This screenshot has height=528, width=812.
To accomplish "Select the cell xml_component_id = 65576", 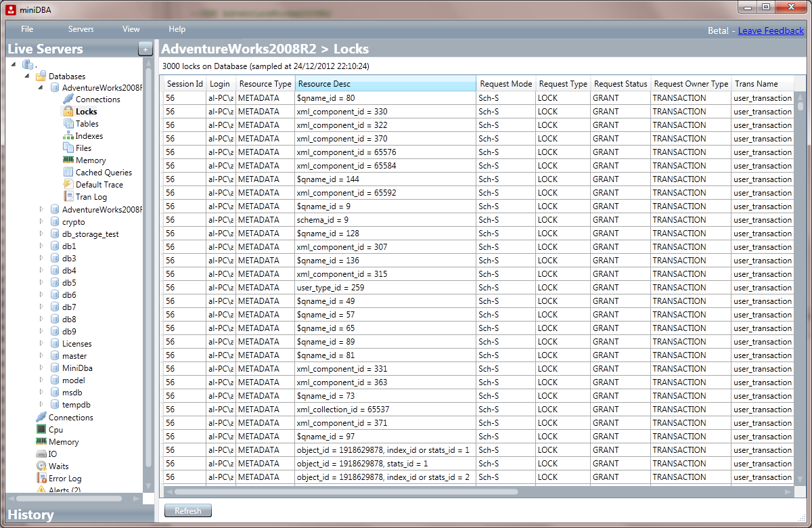I will point(385,152).
